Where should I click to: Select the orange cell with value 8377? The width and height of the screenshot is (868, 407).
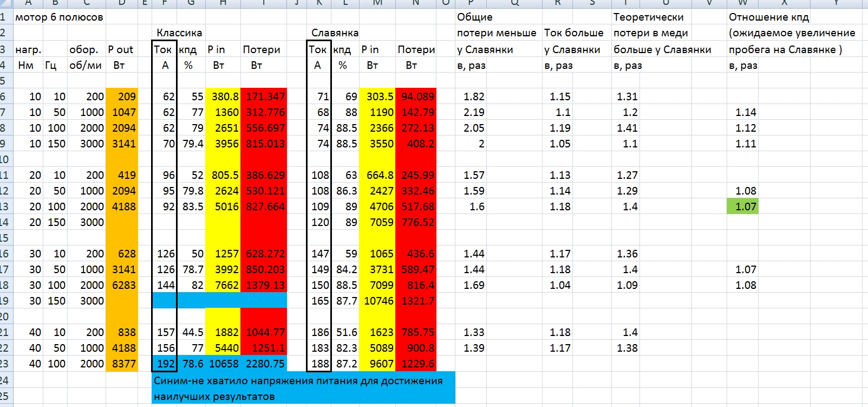pos(122,364)
